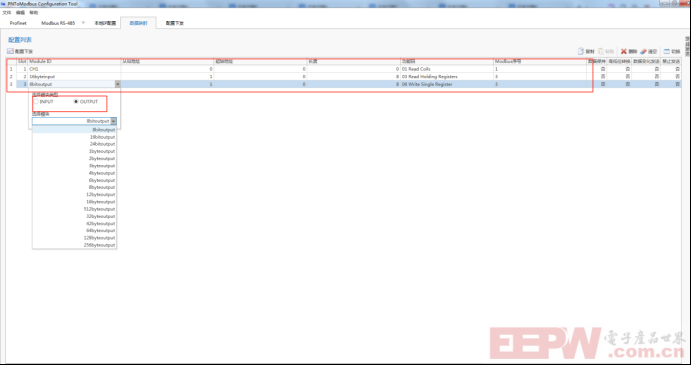The image size is (691, 365).
Task: Click the eraser clear icon
Action: click(x=643, y=51)
